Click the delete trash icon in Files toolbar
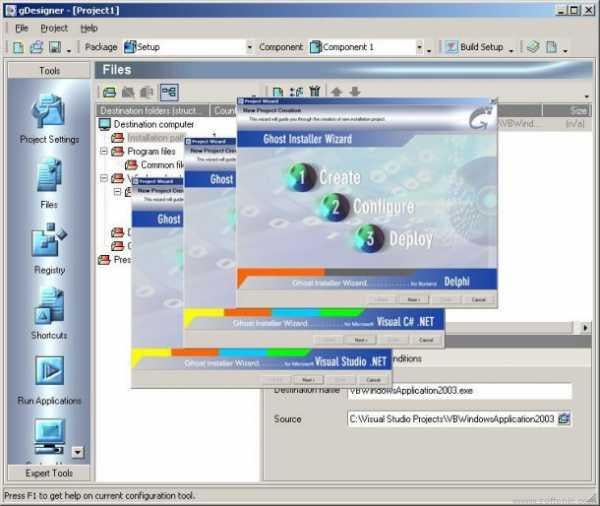 tap(315, 91)
